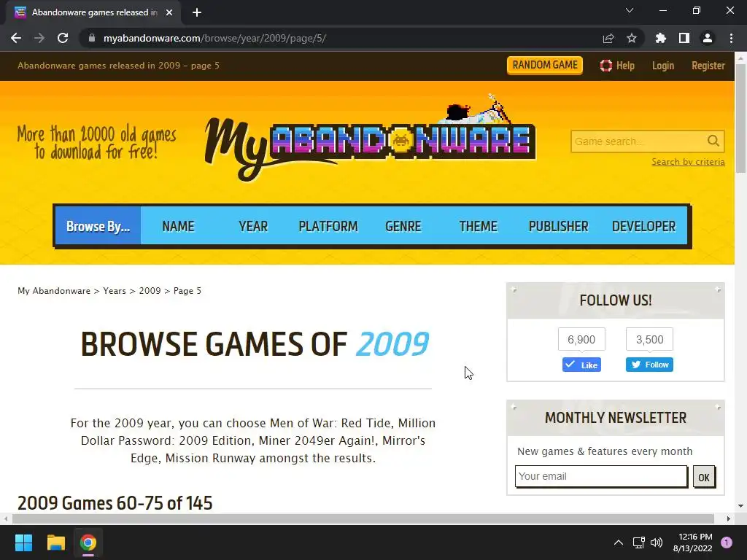The height and width of the screenshot is (560, 747).
Task: Reload the page with the refresh icon
Action: point(63,38)
